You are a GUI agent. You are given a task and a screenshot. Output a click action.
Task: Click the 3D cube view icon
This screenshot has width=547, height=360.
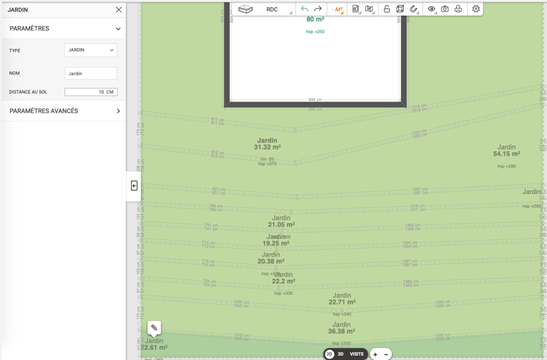pyautogui.click(x=400, y=9)
